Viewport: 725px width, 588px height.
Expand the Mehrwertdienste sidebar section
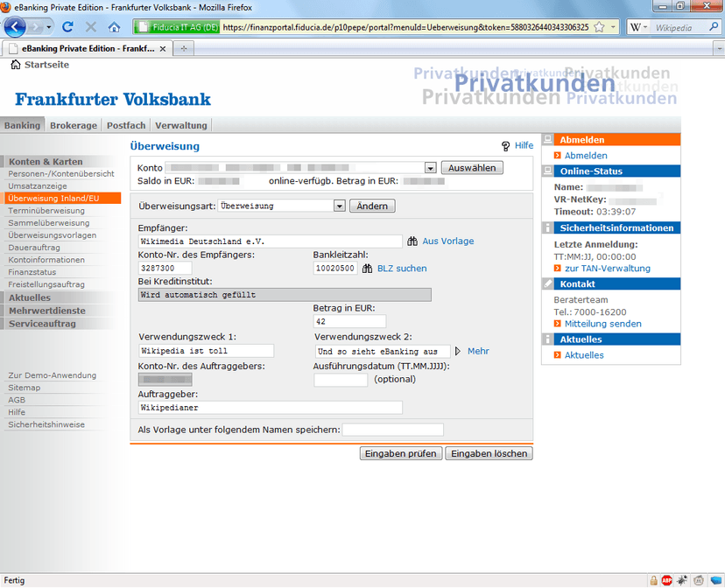click(47, 311)
